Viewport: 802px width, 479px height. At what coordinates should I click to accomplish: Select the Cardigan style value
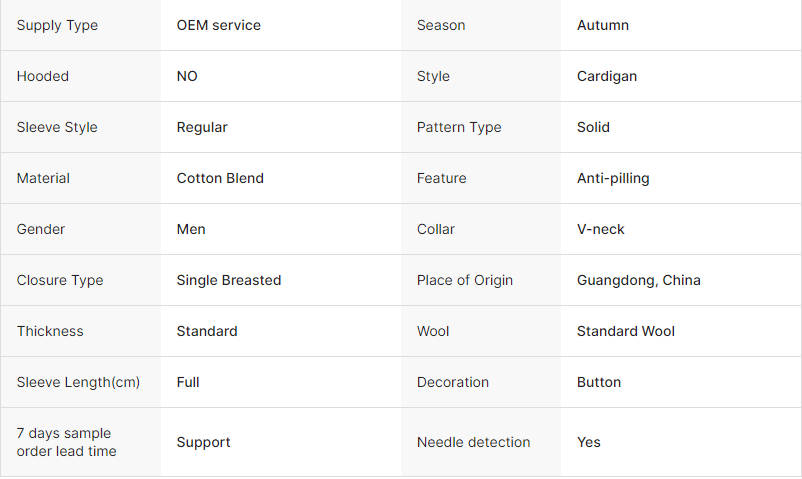tap(607, 76)
